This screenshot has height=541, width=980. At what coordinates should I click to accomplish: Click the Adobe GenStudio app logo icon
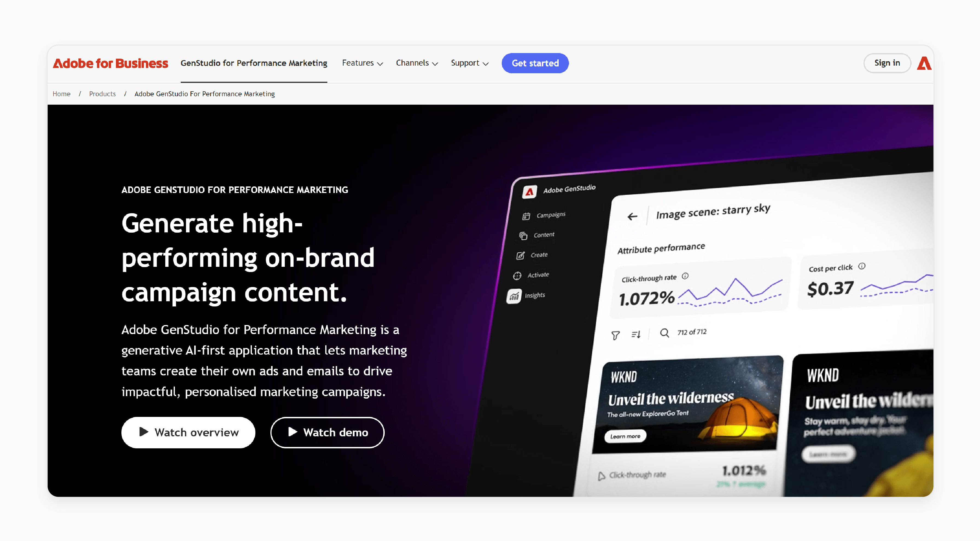coord(529,192)
